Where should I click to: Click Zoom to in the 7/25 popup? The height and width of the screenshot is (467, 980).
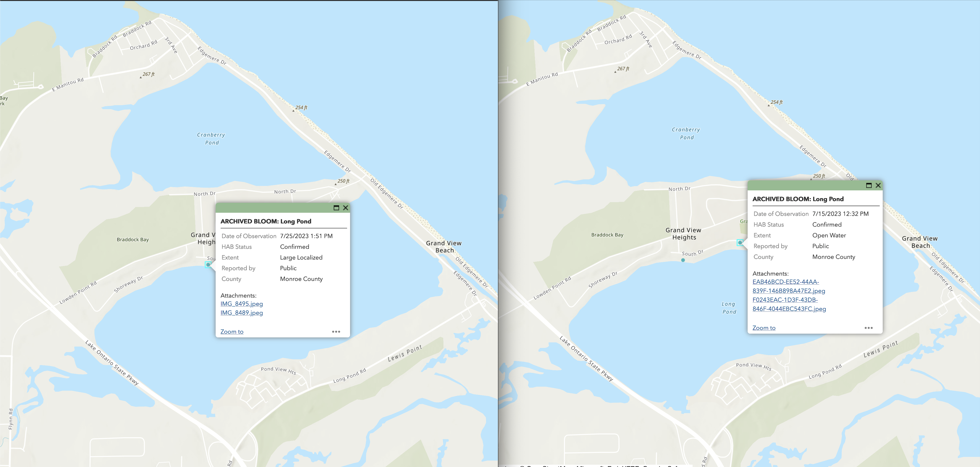pyautogui.click(x=232, y=332)
